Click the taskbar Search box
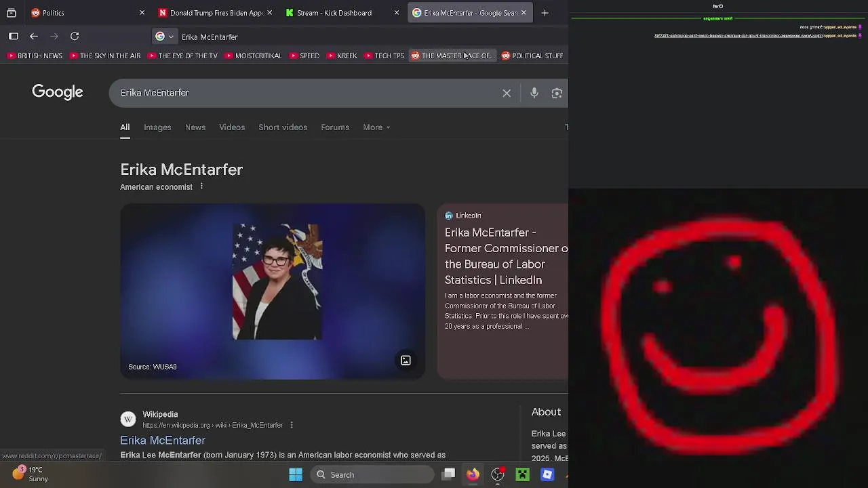Viewport: 868px width, 488px height. tap(372, 474)
